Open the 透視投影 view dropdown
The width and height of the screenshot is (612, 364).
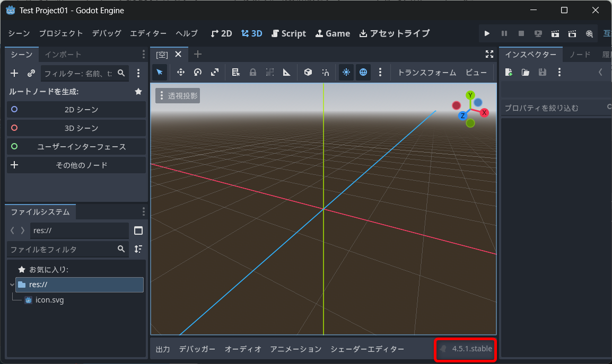178,96
